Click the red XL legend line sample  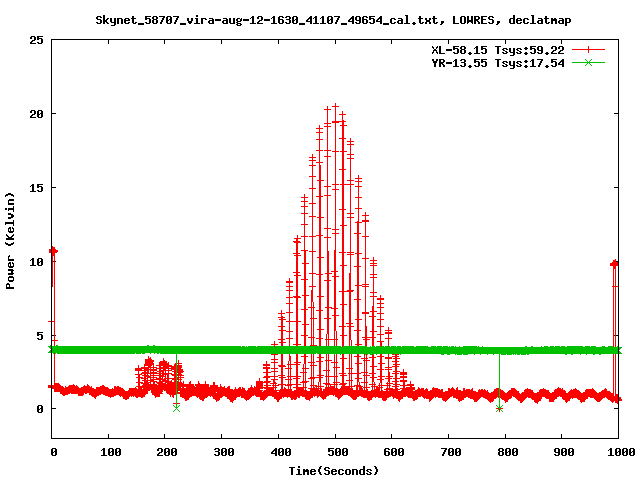point(588,50)
